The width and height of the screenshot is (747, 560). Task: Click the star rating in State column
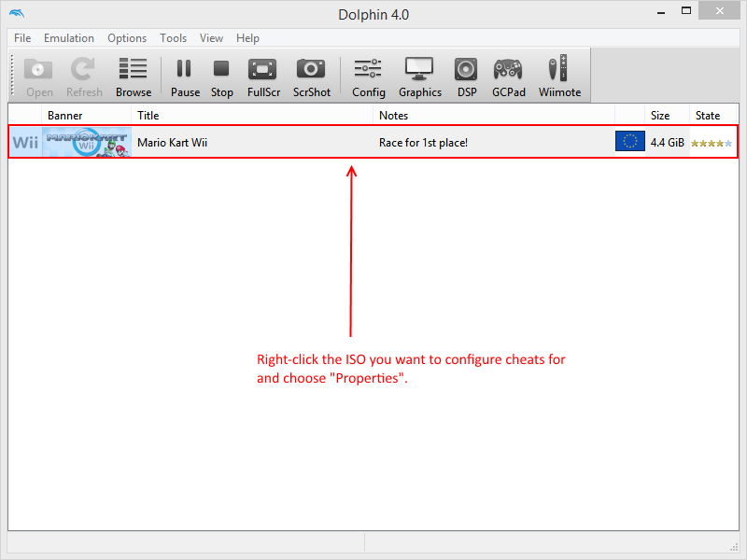point(712,143)
